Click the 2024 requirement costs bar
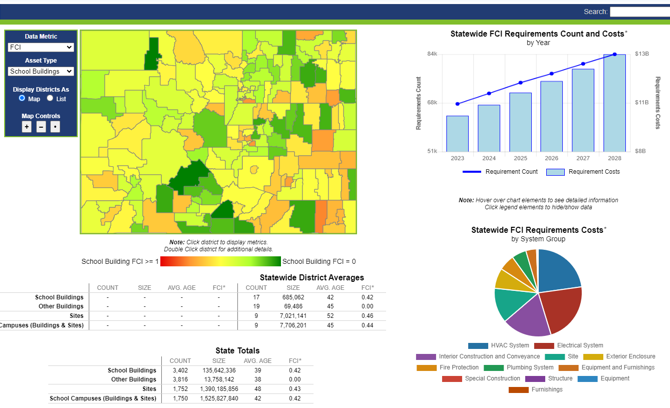670x408 pixels. 489,128
